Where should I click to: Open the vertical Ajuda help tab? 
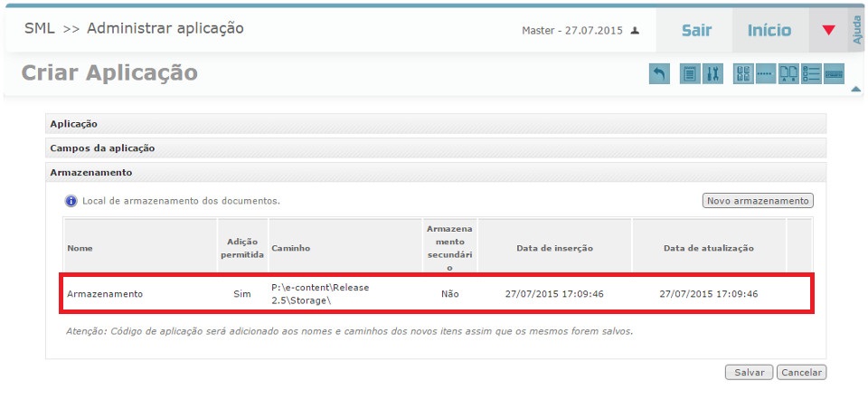click(857, 30)
